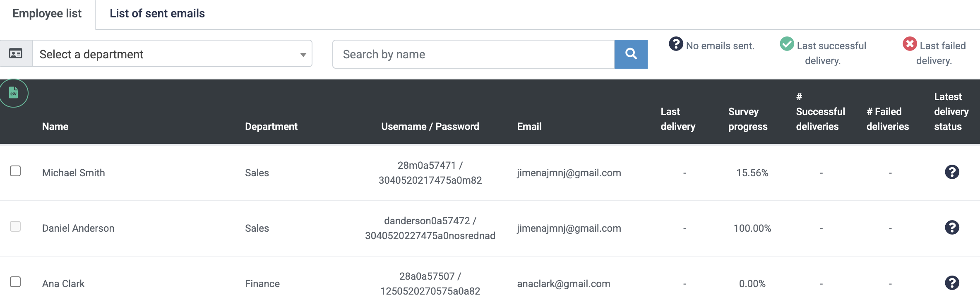Select Ana Clark's row checkbox
The image size is (980, 307).
(15, 282)
